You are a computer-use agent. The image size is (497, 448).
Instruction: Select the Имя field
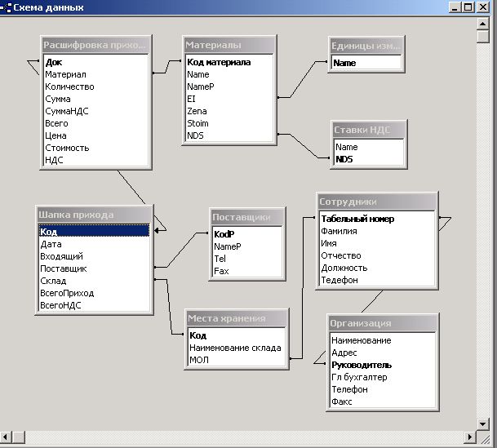pyautogui.click(x=377, y=243)
